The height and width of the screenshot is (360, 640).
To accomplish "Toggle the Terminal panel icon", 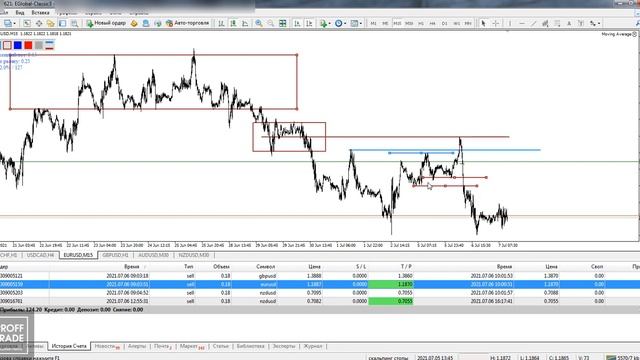I will point(62,23).
